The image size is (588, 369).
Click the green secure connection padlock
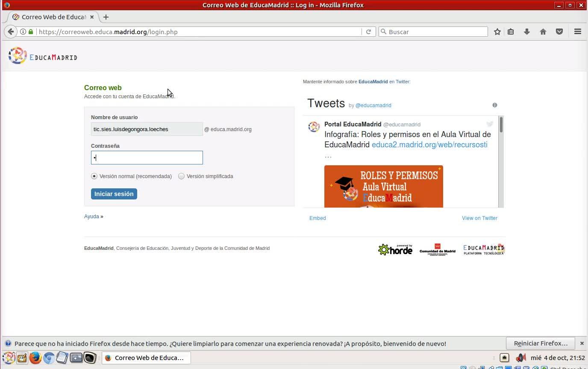click(31, 32)
